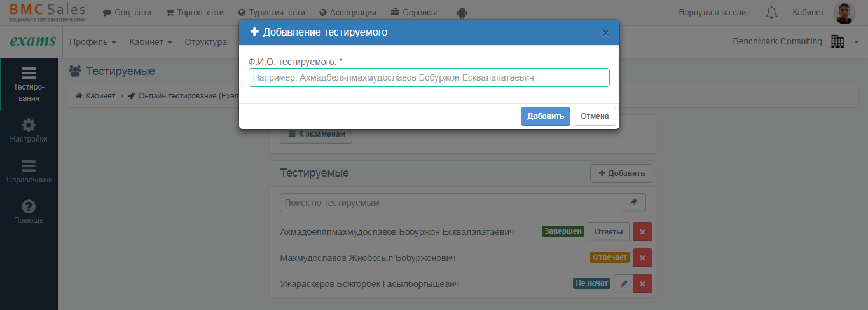868x310 pixels.
Task: Click the Тестируемые page heading
Action: 121,71
